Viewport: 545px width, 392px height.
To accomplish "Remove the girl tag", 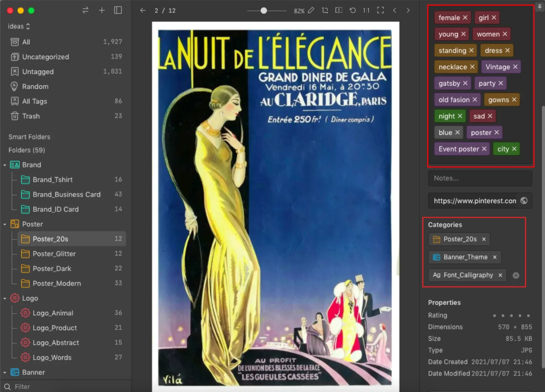I will [494, 18].
